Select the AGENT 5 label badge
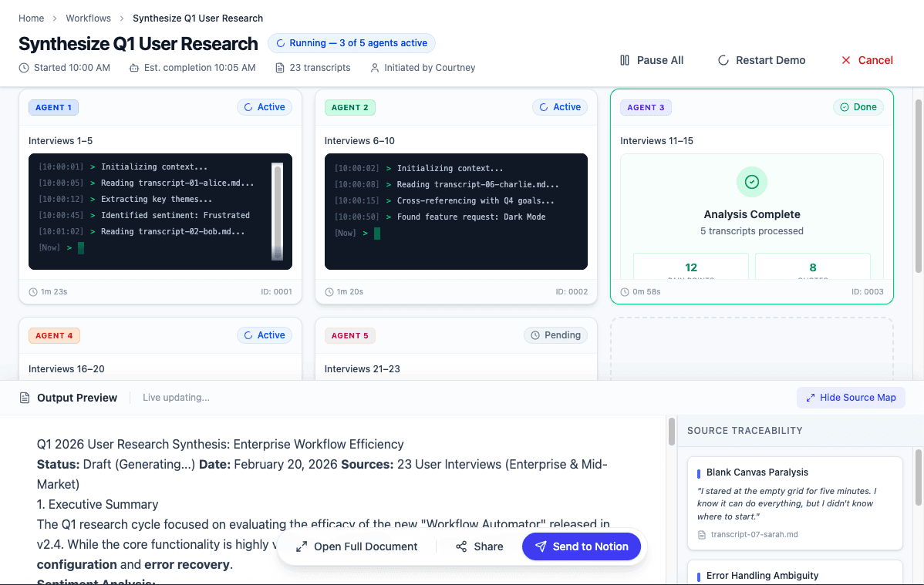Image resolution: width=924 pixels, height=585 pixels. (349, 335)
